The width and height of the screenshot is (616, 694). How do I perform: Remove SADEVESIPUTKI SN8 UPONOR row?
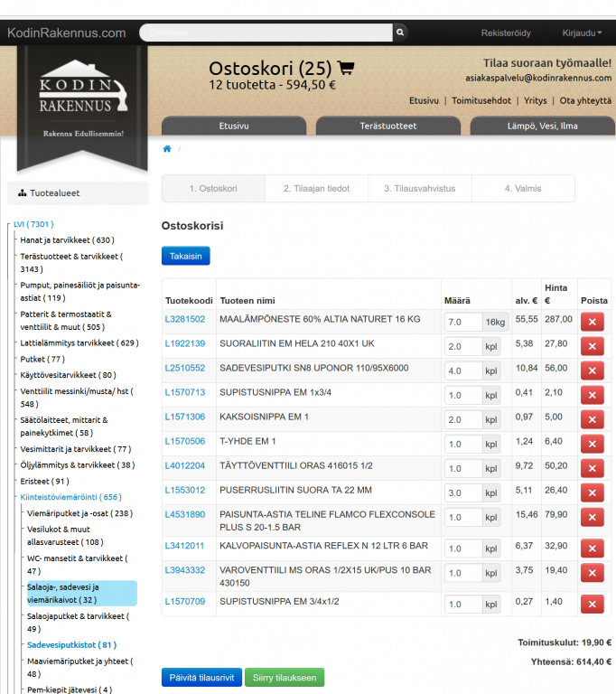click(593, 370)
